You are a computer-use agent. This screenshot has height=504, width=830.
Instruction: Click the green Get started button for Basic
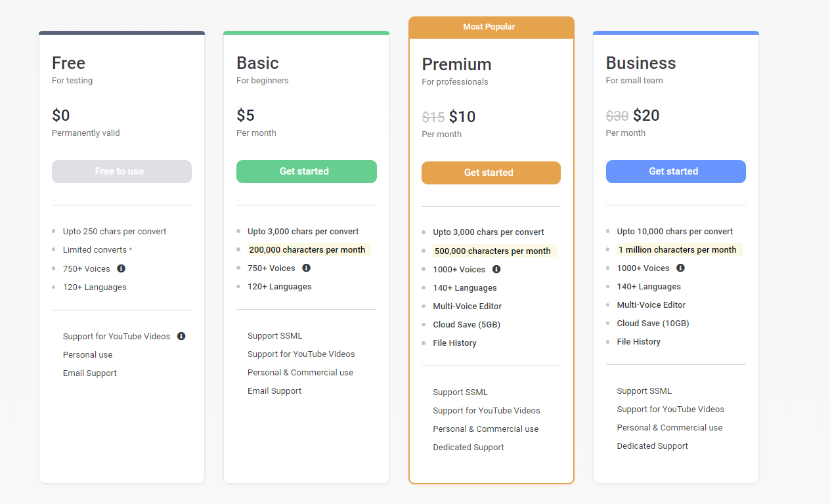coord(306,171)
